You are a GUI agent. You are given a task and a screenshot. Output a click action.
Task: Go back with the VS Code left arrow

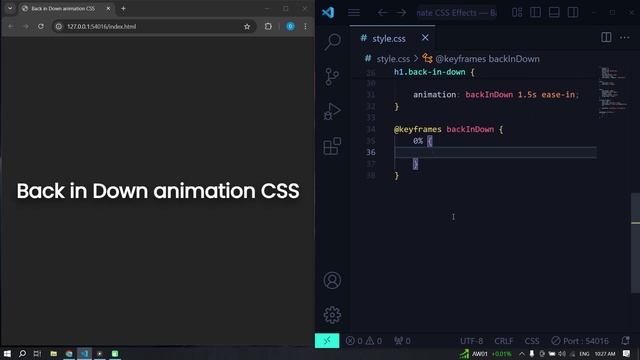coord(382,13)
